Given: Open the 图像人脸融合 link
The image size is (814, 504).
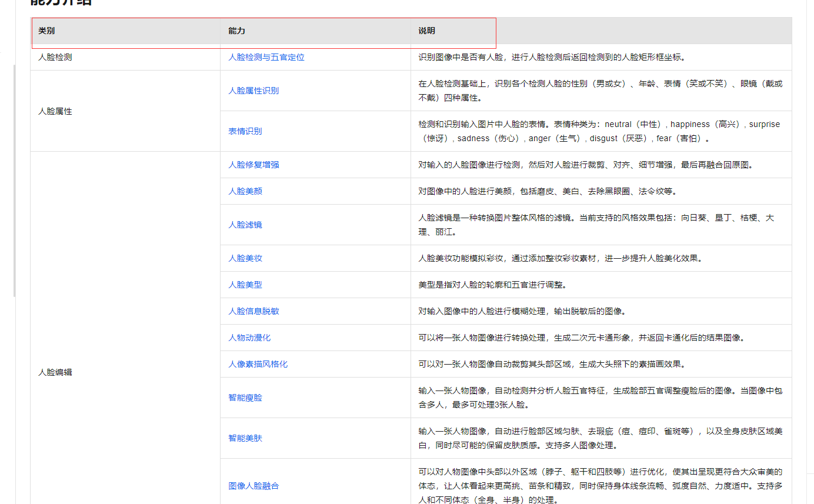Looking at the screenshot, I should (x=253, y=486).
